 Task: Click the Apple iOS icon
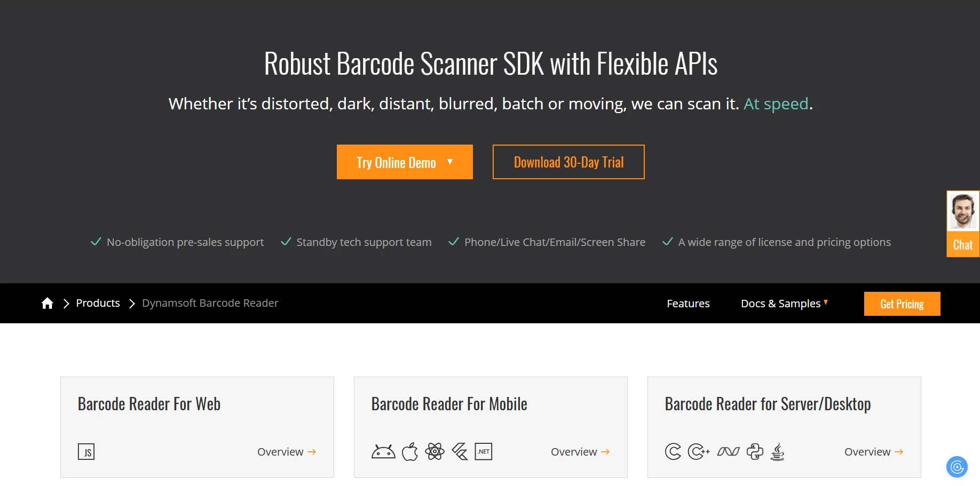click(410, 452)
